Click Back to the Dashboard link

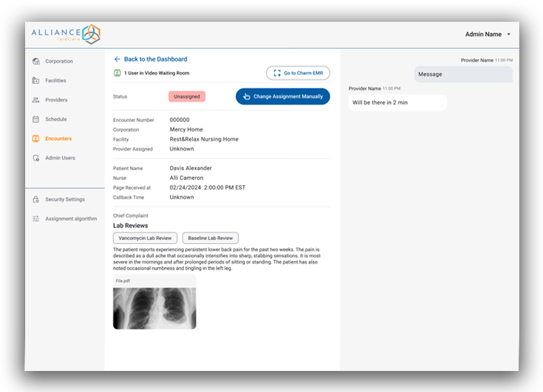(x=155, y=59)
